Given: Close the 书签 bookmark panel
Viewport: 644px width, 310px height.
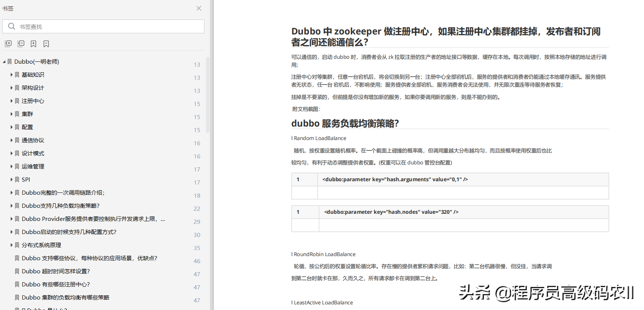Looking at the screenshot, I should pyautogui.click(x=199, y=8).
